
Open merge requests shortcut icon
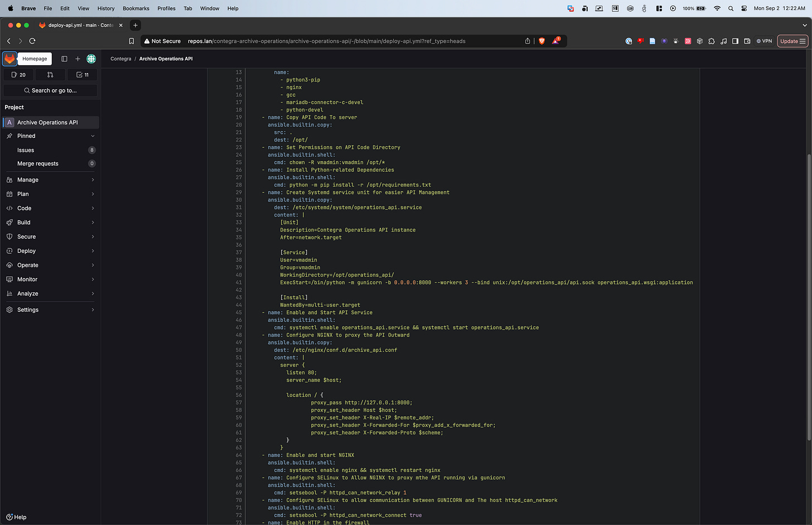click(50, 75)
